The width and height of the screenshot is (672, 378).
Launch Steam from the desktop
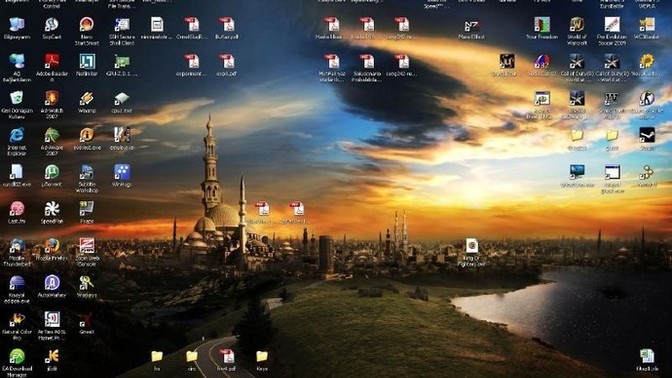647,135
